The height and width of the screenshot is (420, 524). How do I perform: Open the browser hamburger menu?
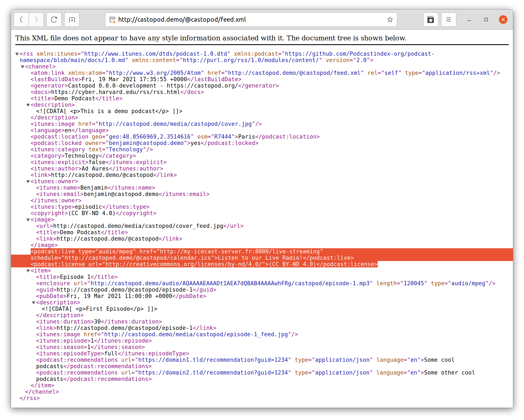coord(449,19)
